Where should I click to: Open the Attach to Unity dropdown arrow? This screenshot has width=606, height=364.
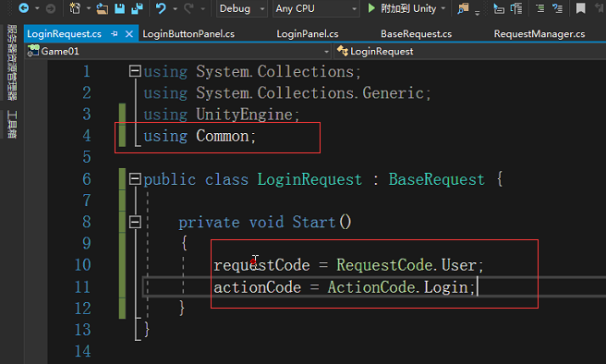[x=443, y=8]
